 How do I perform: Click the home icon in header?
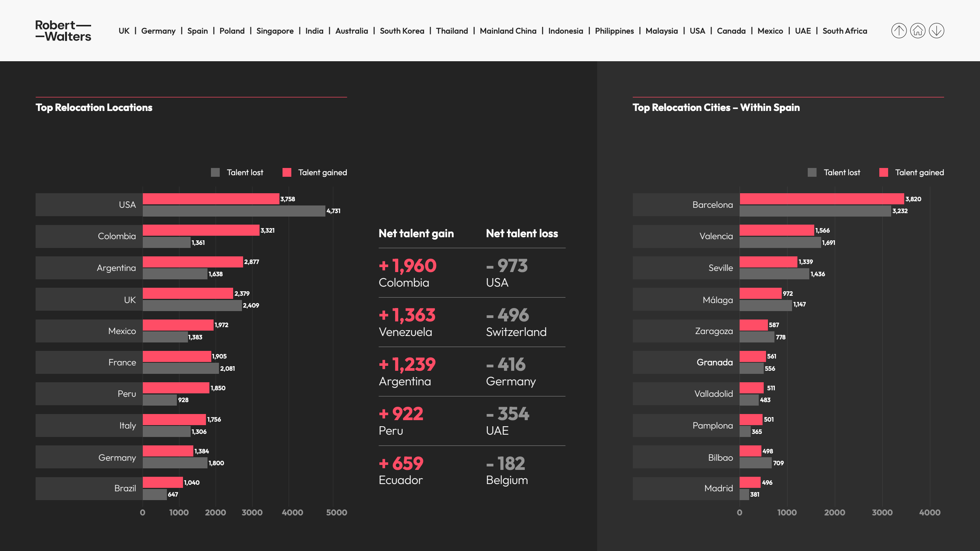click(x=918, y=31)
